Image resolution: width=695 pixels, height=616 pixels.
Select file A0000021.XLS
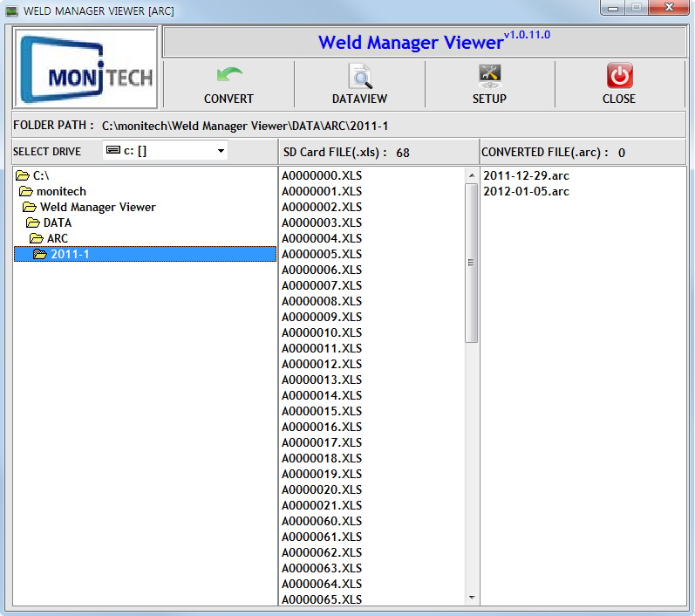click(322, 505)
